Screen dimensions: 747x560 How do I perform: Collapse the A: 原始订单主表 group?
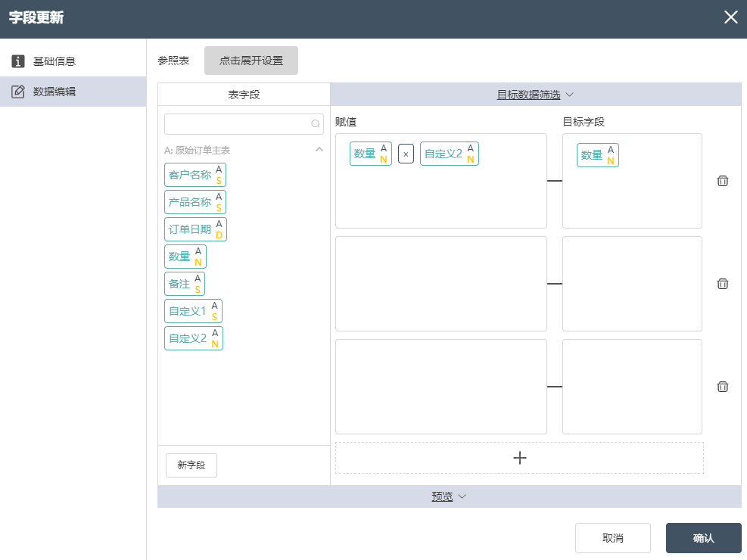(319, 150)
